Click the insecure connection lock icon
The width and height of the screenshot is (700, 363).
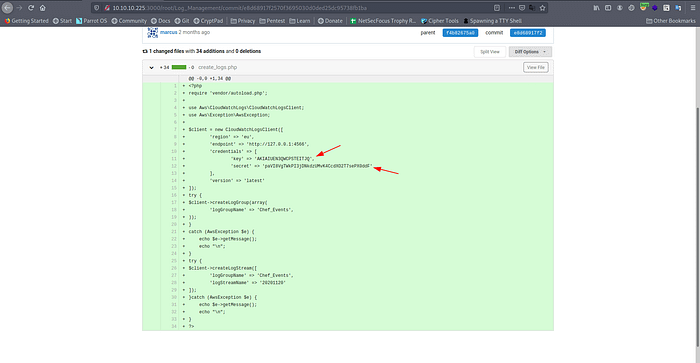pos(107,8)
